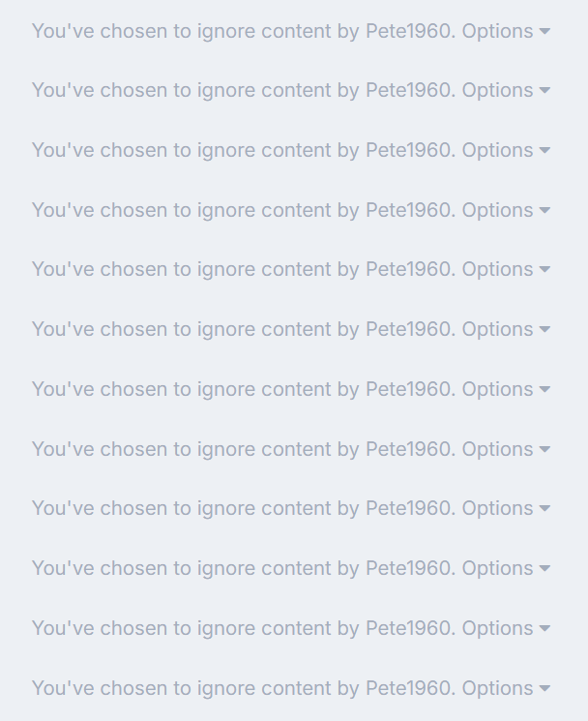This screenshot has height=721, width=588.
Task: Click the caret arrow in the eleventh row
Action: click(x=544, y=629)
